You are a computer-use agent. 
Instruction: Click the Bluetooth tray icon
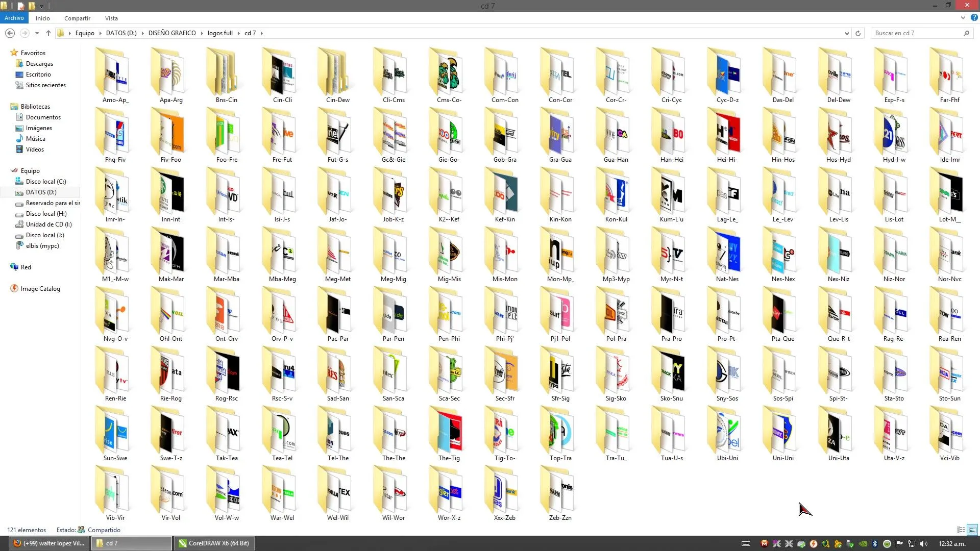[875, 544]
